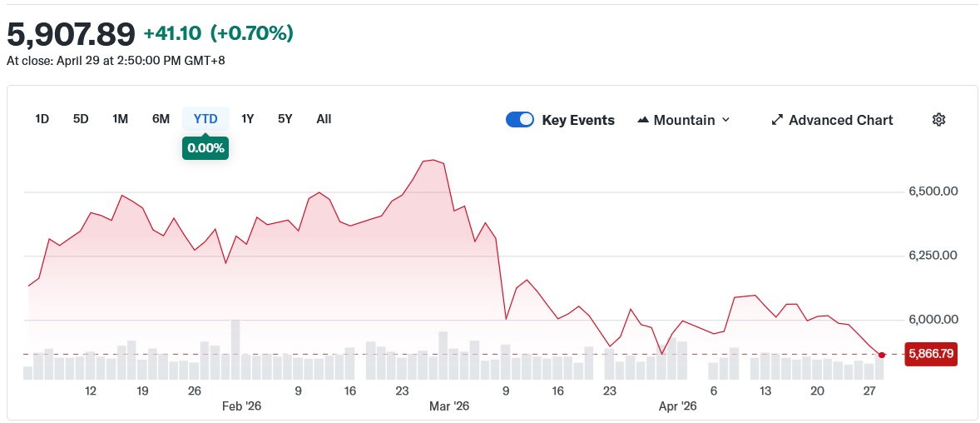980x423 pixels.
Task: Select the 1D time range
Action: coord(42,119)
